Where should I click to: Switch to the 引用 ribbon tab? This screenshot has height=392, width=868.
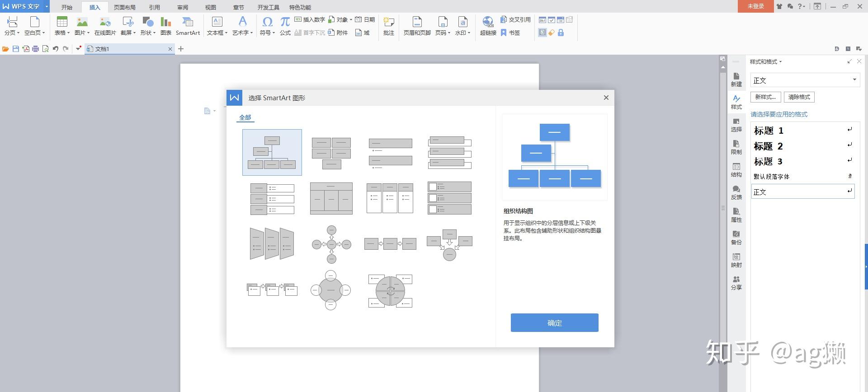(x=155, y=7)
